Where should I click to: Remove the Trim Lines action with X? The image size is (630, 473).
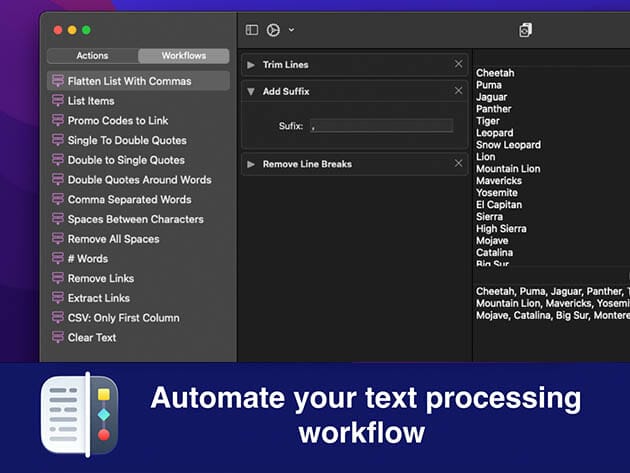tap(458, 64)
